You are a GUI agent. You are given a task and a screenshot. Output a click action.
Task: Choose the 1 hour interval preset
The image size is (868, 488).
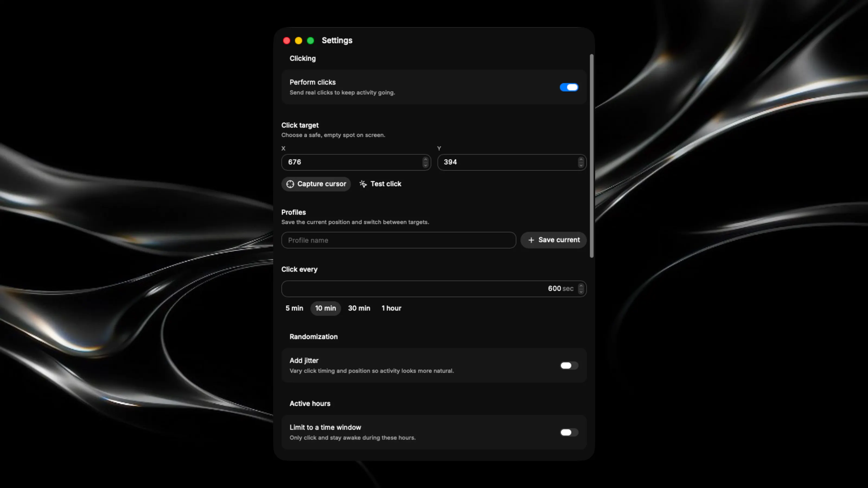pyautogui.click(x=391, y=308)
